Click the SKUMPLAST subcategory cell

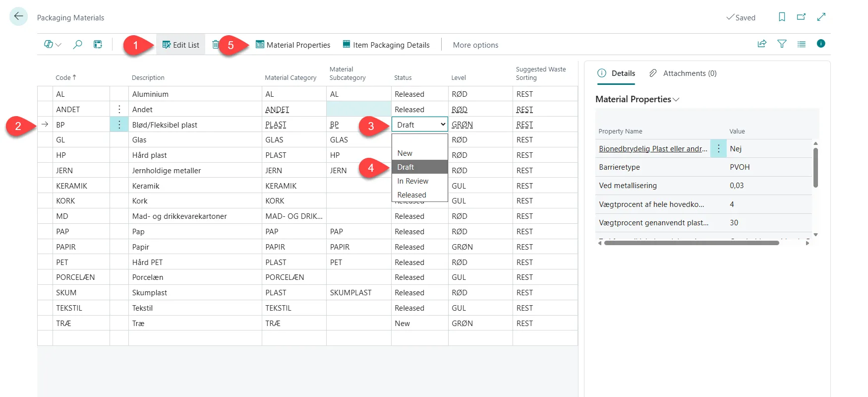[x=359, y=293]
